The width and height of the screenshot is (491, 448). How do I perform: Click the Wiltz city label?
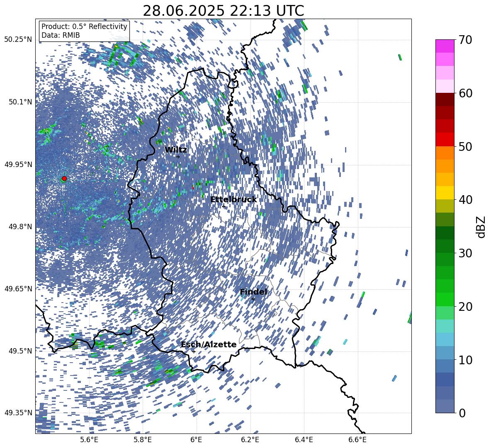(x=176, y=150)
